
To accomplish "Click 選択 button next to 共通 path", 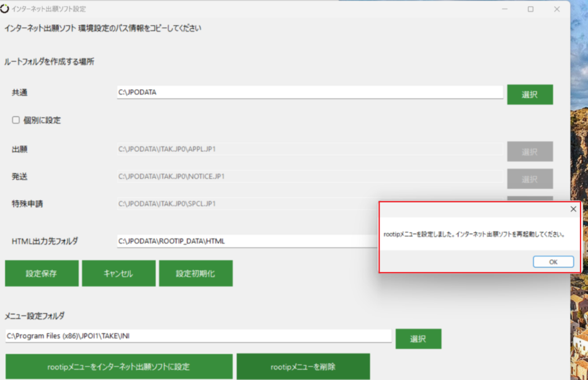I will (x=530, y=95).
